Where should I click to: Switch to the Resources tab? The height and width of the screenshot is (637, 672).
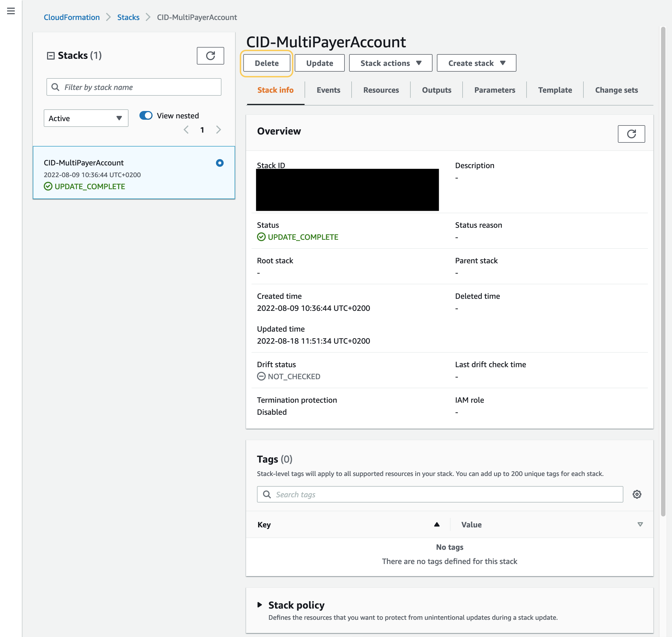pos(381,90)
